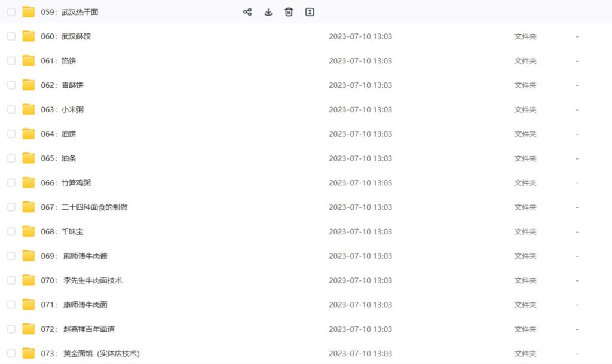Mark the checkbox for 062 香酥饼
Viewport: 612px width, 364px height.
click(11, 85)
